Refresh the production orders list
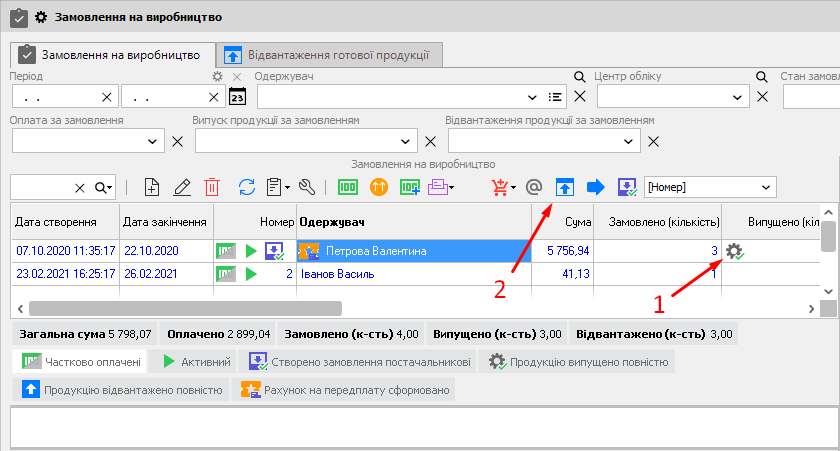Screen dimensions: 840x451 246,187
